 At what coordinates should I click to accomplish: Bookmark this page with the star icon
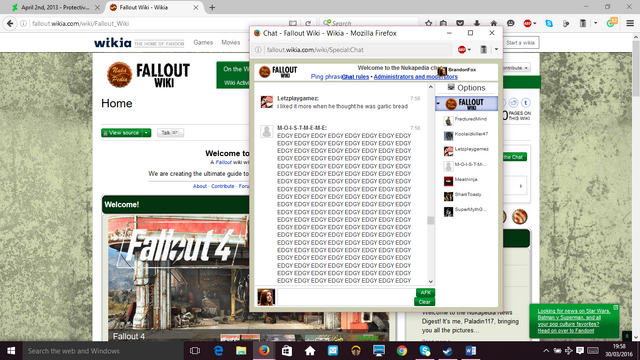[428, 24]
